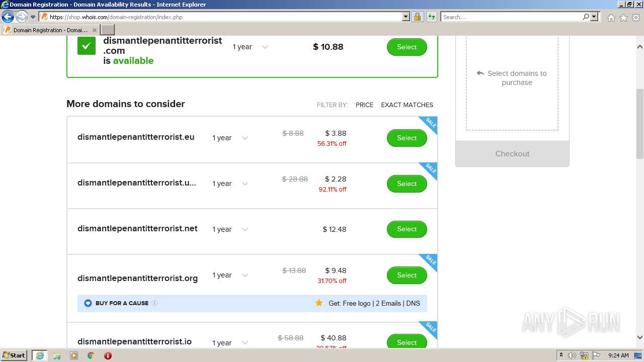Filter results by PRICE
644x362 pixels.
click(364, 105)
